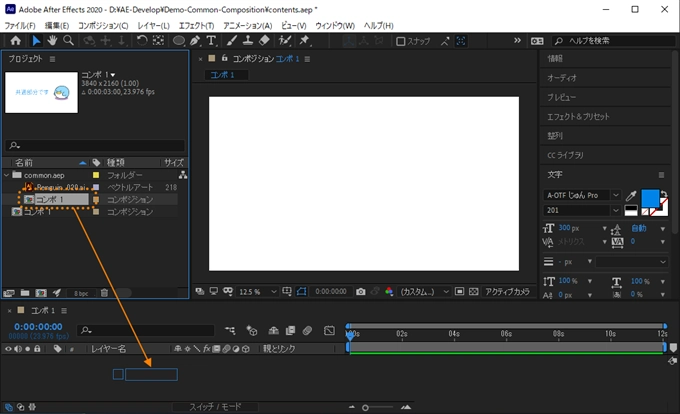Viewport: 680px width, 414px height.
Task: Select the Pen tool
Action: [195, 41]
